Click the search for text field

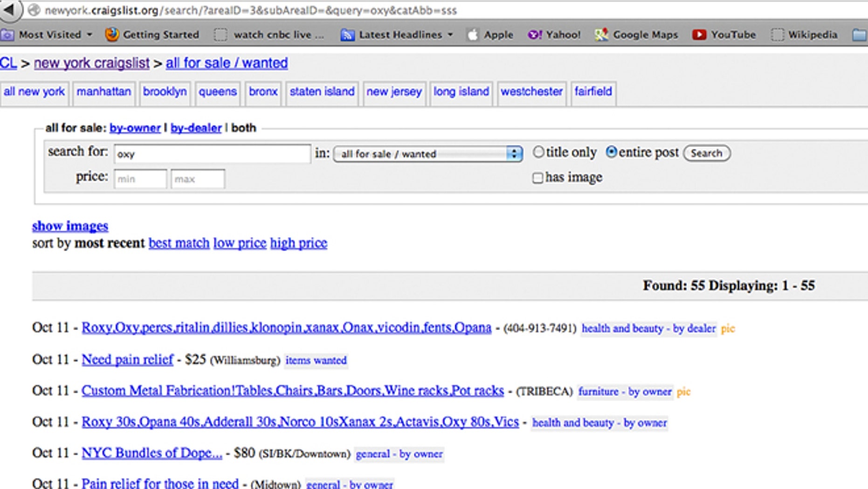(212, 154)
